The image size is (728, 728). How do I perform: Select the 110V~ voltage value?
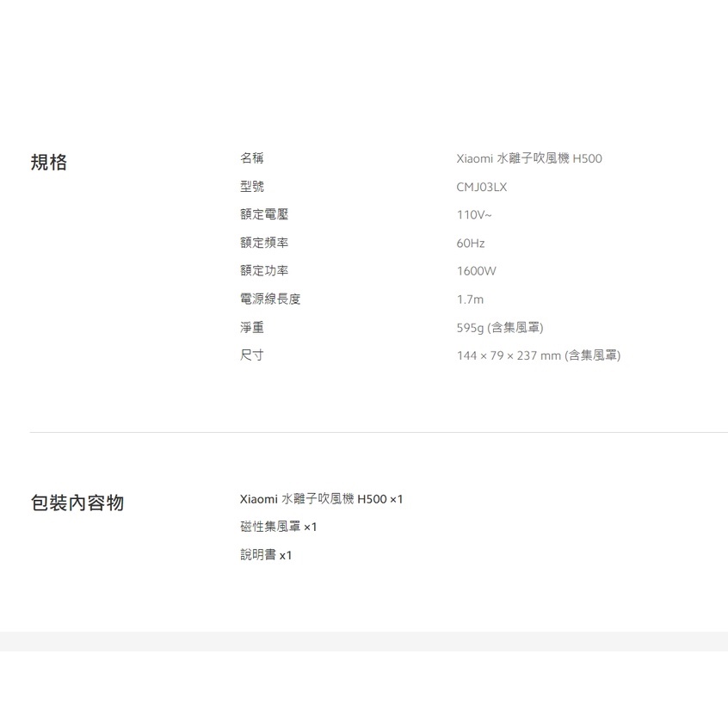point(474,215)
